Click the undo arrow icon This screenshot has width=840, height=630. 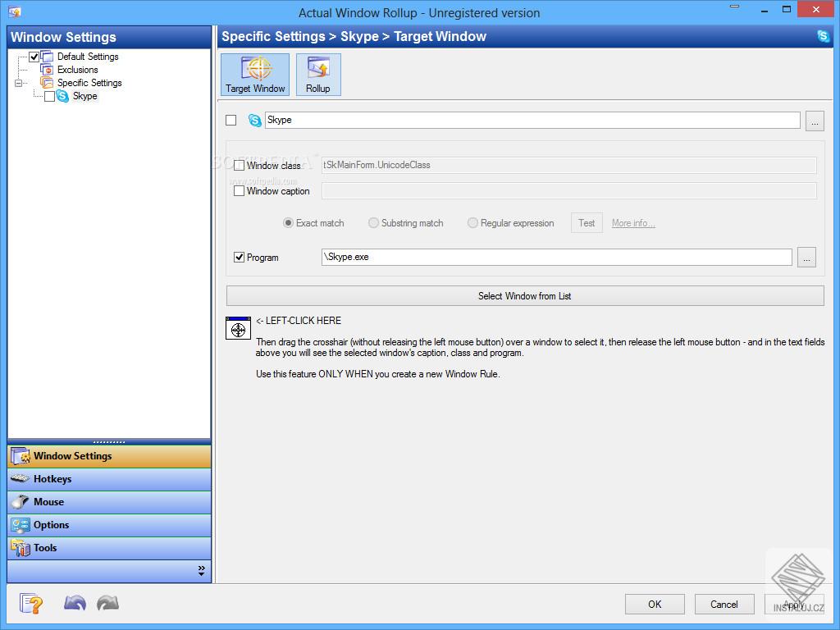pos(75,604)
